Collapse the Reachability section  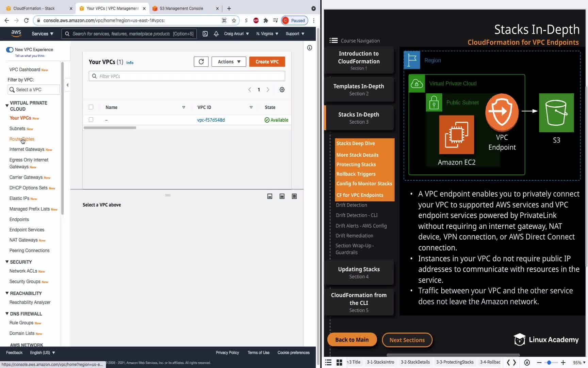(7, 293)
